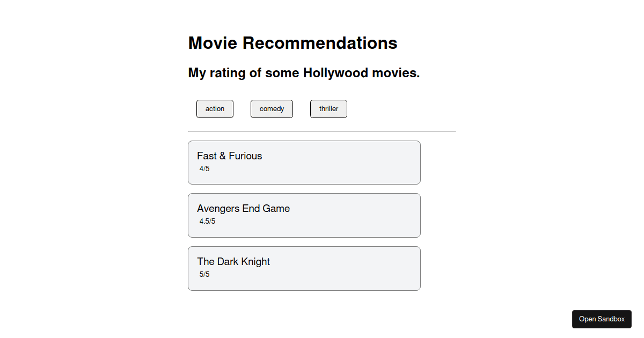Click the Avengers End Game title text
The width and height of the screenshot is (644, 338).
243,208
